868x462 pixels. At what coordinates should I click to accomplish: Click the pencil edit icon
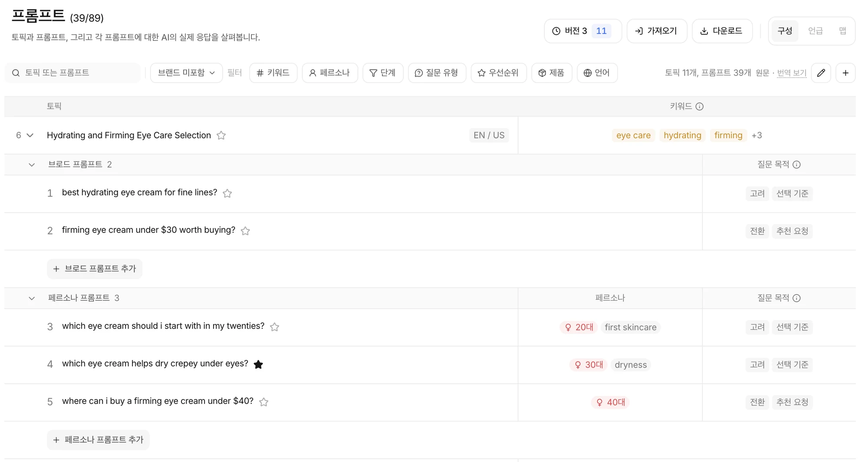[x=821, y=73]
